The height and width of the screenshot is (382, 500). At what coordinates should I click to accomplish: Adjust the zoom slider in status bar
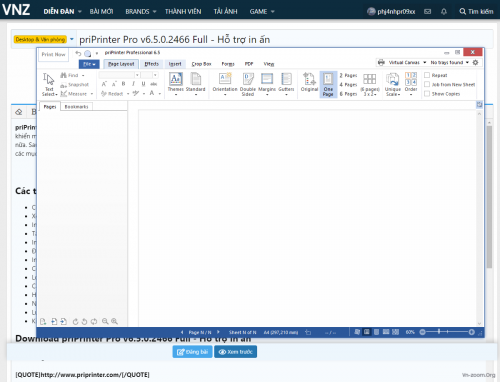[447, 332]
